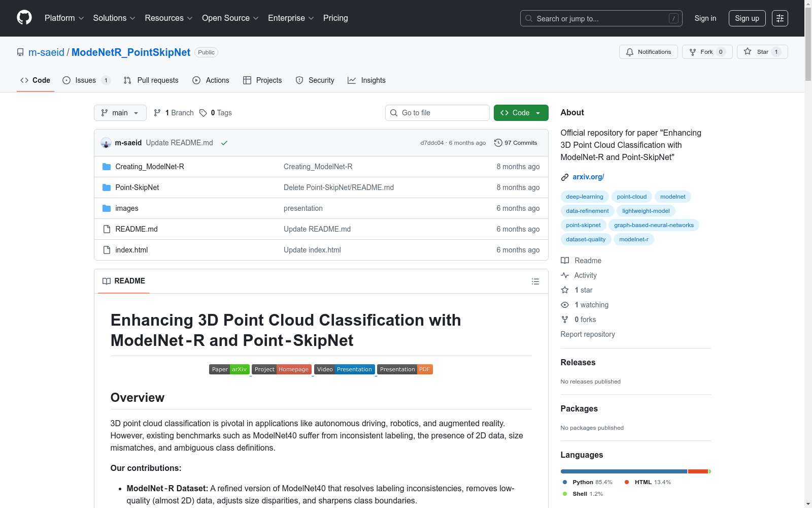
Task: Open the arxiv.org link in About
Action: pyautogui.click(x=588, y=177)
